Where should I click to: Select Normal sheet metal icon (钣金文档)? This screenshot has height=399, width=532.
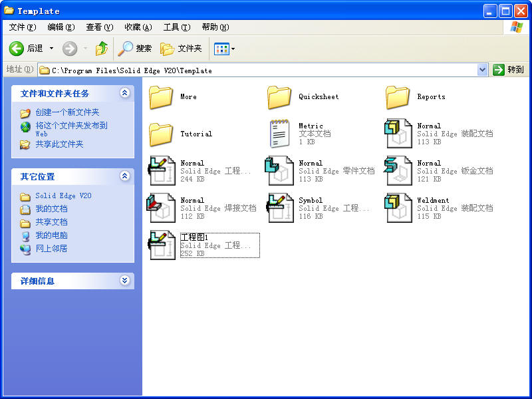[x=398, y=171]
